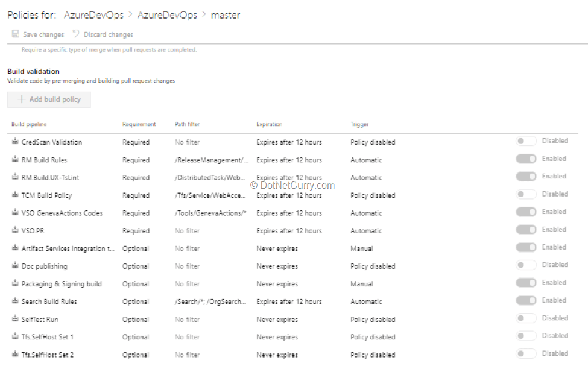The width and height of the screenshot is (588, 372).
Task: Select the SelfTest Run policy name
Action: 40,319
